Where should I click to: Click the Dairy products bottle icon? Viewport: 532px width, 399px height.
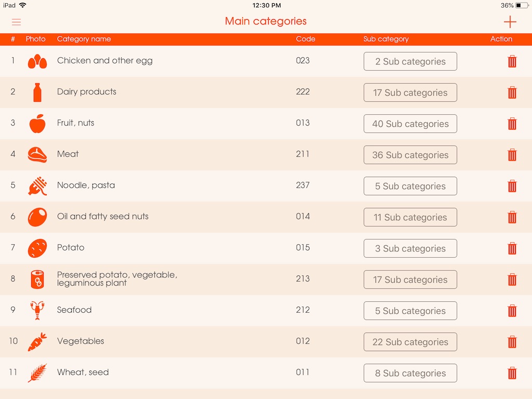[37, 92]
